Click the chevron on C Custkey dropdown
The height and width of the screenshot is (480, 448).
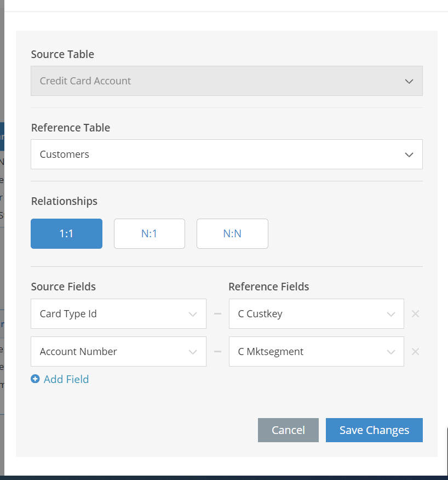coord(390,313)
